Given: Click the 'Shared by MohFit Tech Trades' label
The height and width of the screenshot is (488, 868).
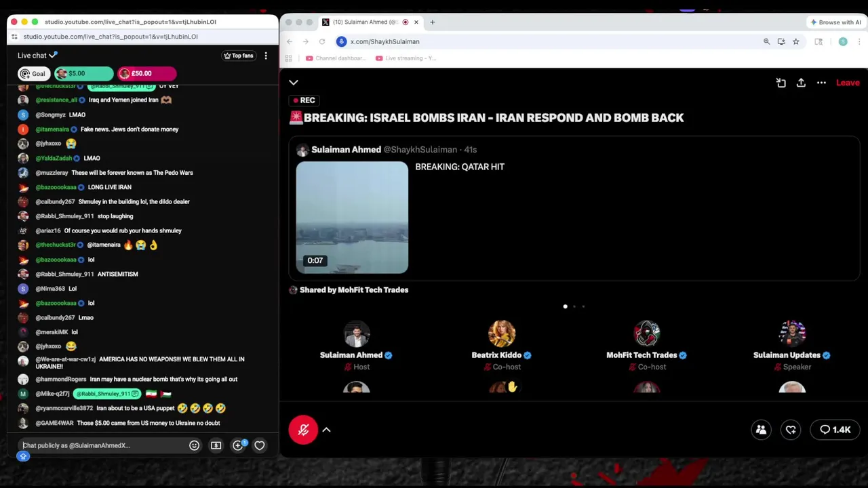Looking at the screenshot, I should [x=354, y=290].
